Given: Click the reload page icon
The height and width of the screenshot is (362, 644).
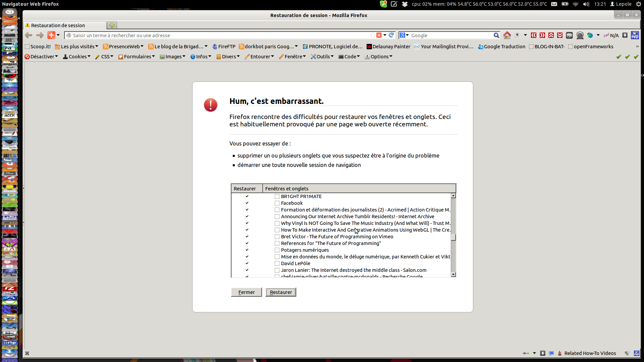Looking at the screenshot, I should pos(391,35).
